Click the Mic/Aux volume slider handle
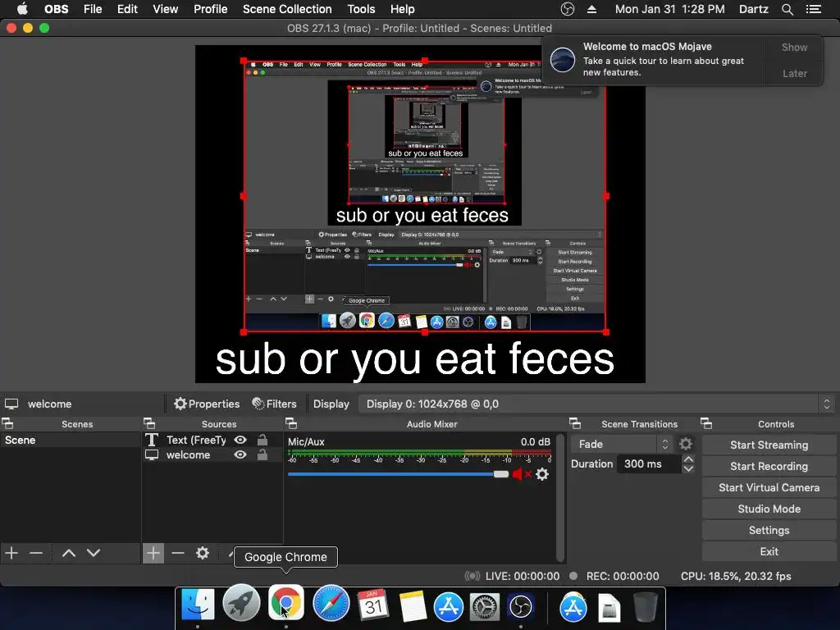The height and width of the screenshot is (630, 840). coord(501,474)
